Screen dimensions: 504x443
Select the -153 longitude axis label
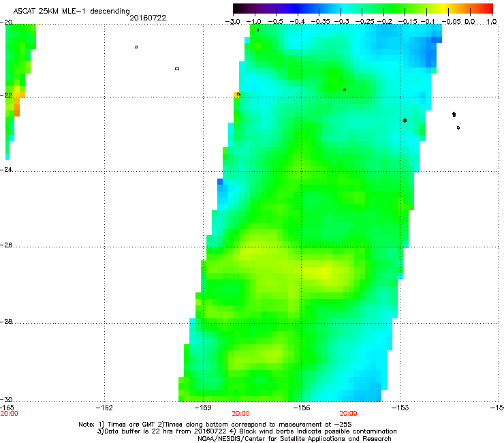pos(400,408)
